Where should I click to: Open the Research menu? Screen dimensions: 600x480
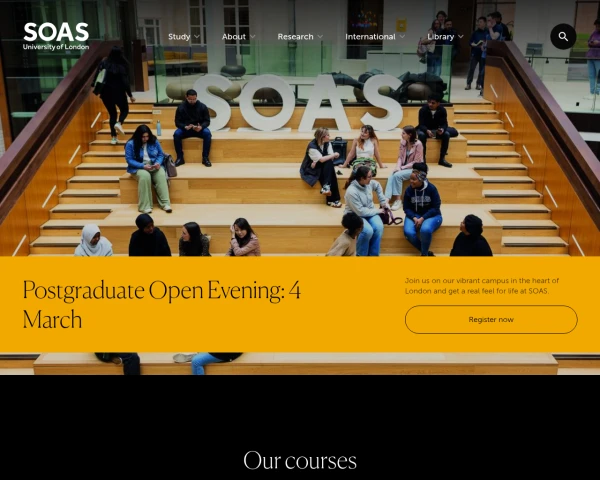coord(295,37)
